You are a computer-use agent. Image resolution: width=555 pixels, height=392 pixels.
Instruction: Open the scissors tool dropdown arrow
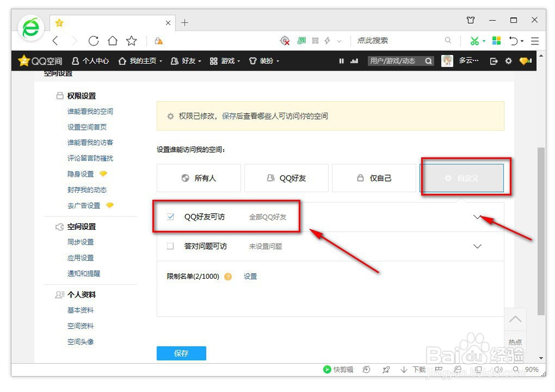484,42
